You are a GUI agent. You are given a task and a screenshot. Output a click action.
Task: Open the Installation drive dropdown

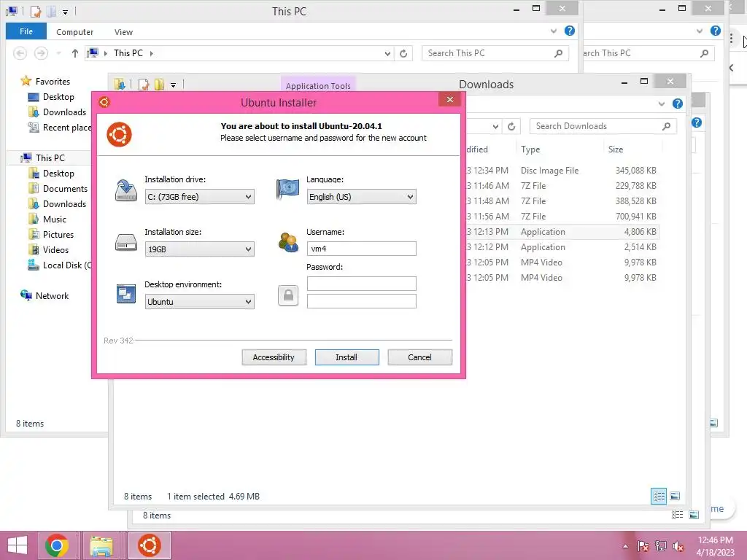coord(199,197)
